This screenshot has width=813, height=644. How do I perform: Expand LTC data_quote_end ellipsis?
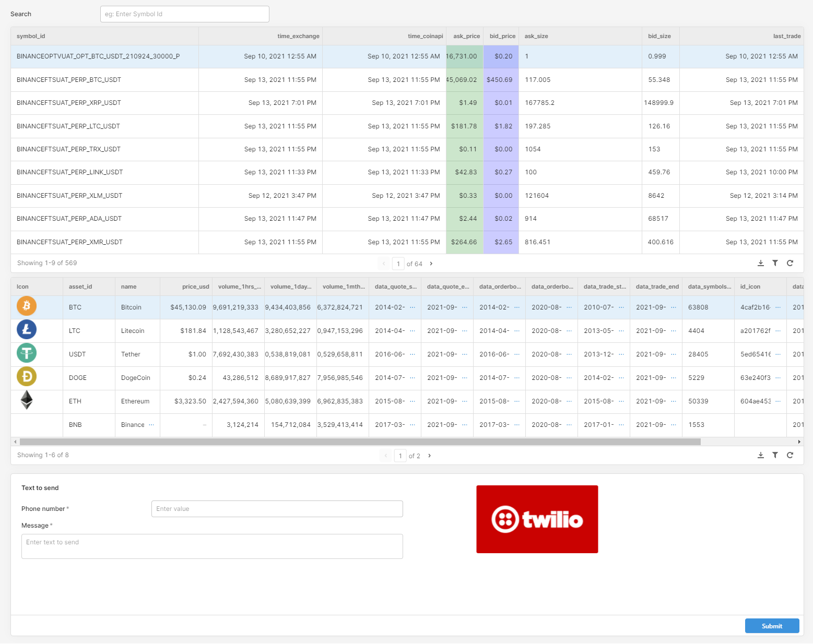click(x=465, y=331)
